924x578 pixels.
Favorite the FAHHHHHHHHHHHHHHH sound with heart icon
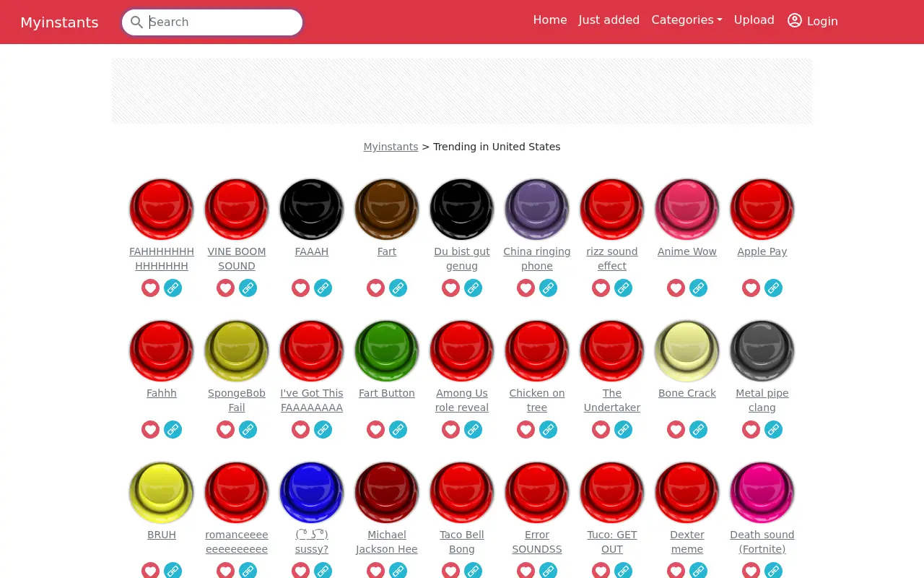[x=150, y=288]
